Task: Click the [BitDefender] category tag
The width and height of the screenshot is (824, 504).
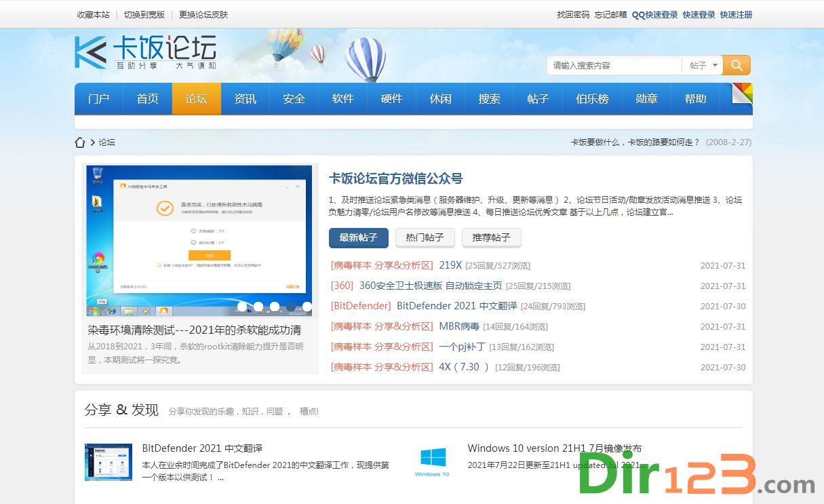Action: click(x=361, y=306)
